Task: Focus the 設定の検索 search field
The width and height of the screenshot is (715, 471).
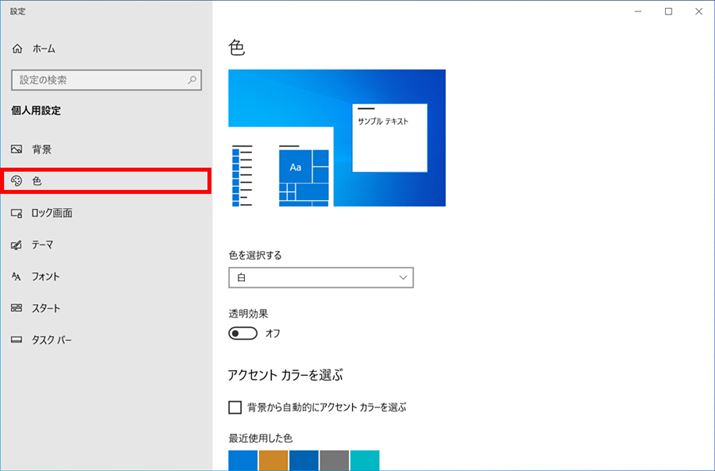Action: point(106,80)
